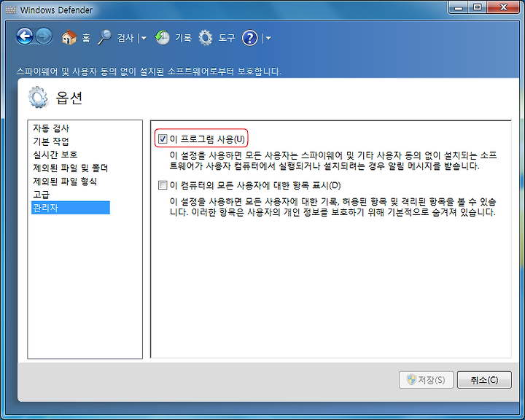Image resolution: width=525 pixels, height=420 pixels.
Task: Go back with the blue back arrow
Action: 25,37
